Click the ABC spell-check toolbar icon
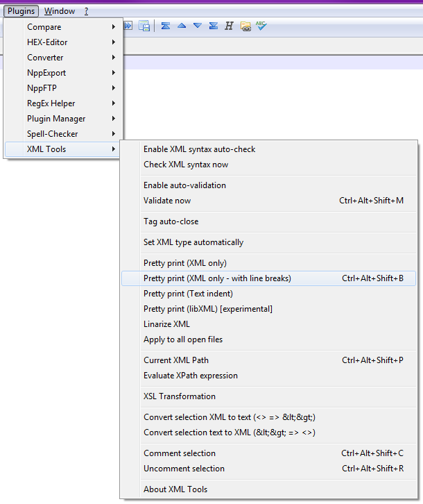The height and width of the screenshot is (504, 423). [261, 26]
